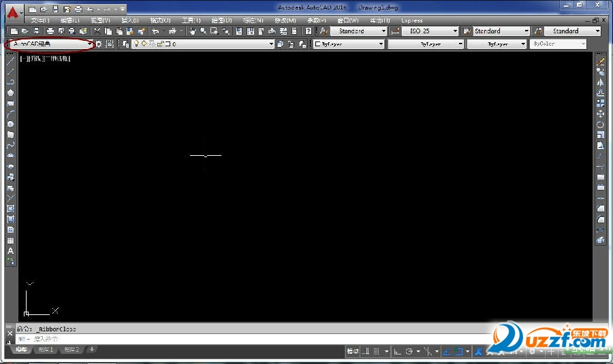Click Open file icon in Standard toolbar
613x364 pixels.
click(x=25, y=31)
